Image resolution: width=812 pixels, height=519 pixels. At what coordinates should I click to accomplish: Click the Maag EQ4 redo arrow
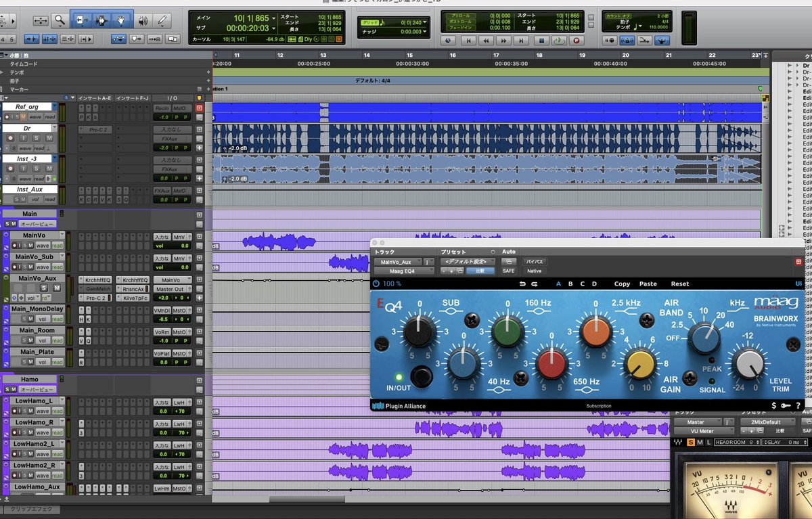pyautogui.click(x=534, y=284)
